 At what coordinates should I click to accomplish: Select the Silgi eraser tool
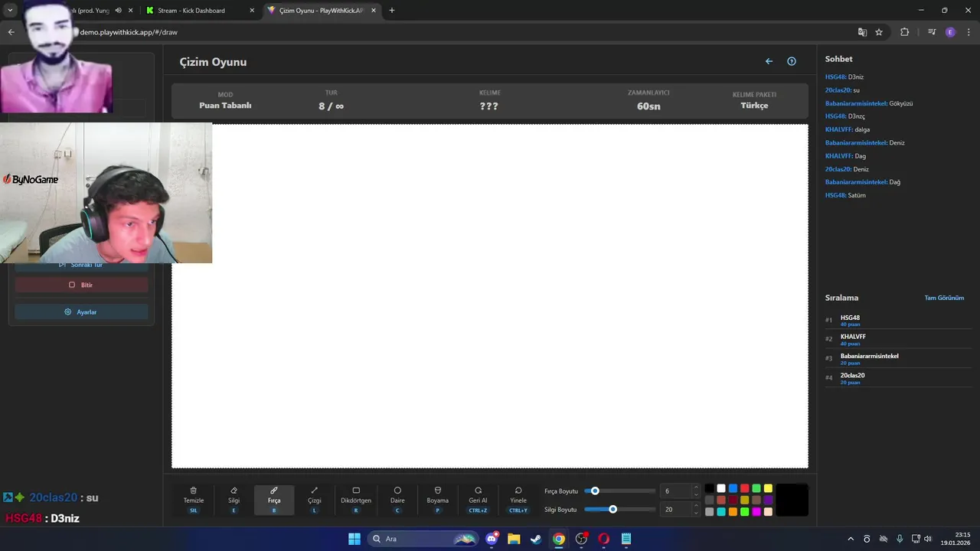point(234,500)
